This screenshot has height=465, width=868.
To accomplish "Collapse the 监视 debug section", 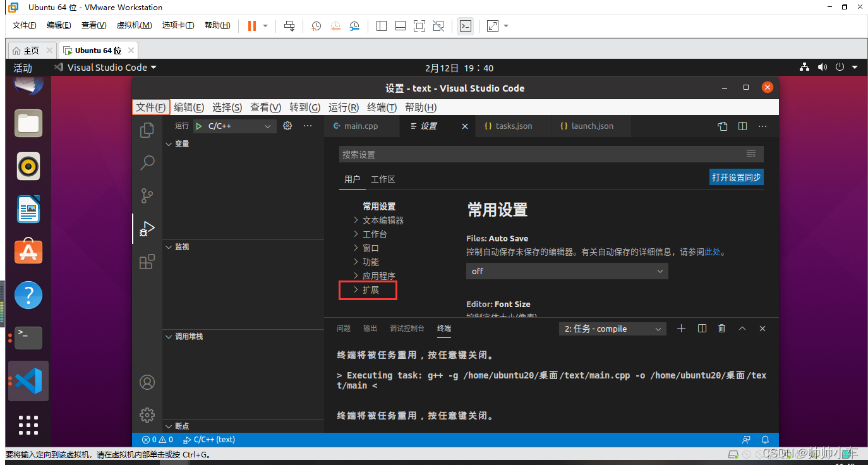I will [x=243, y=247].
